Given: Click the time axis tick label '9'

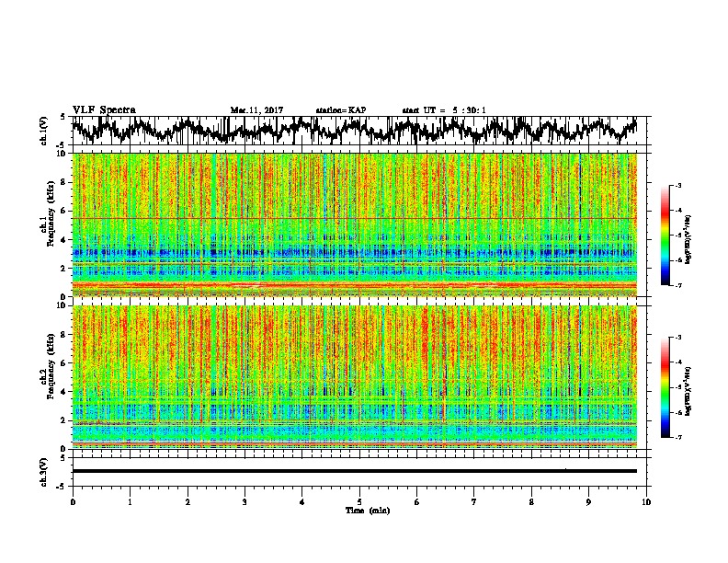Looking at the screenshot, I should tap(588, 502).
